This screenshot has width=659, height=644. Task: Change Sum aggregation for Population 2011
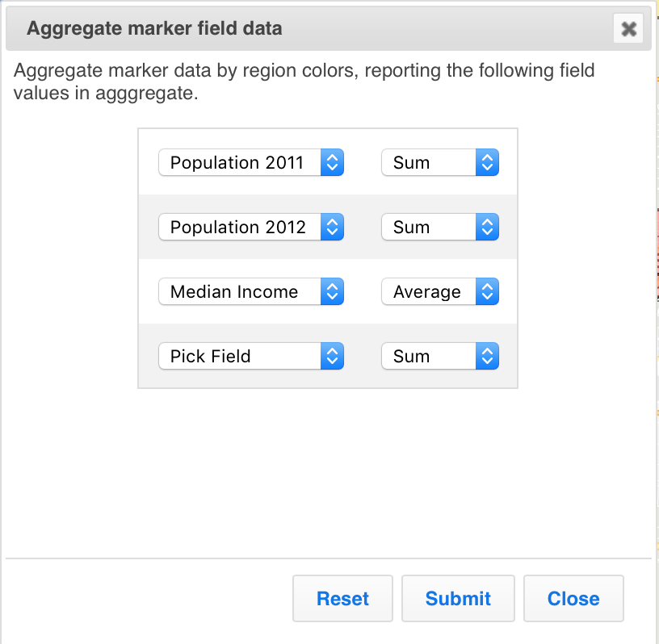[429, 162]
